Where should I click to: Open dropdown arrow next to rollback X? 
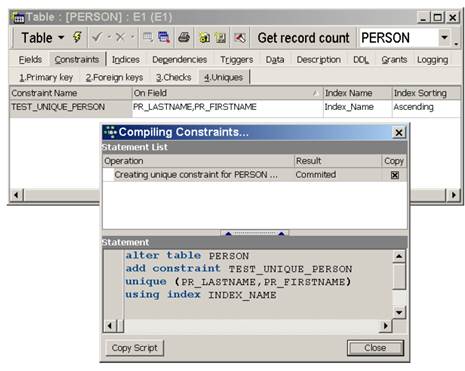pos(132,37)
